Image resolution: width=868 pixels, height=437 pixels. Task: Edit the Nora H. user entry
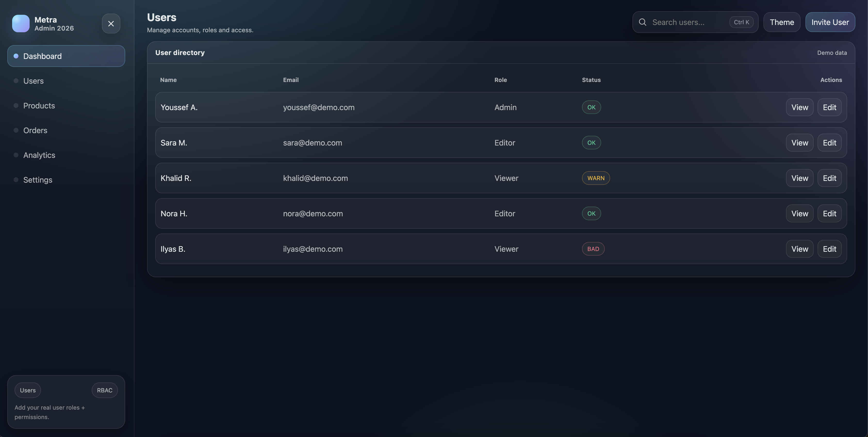[830, 213]
